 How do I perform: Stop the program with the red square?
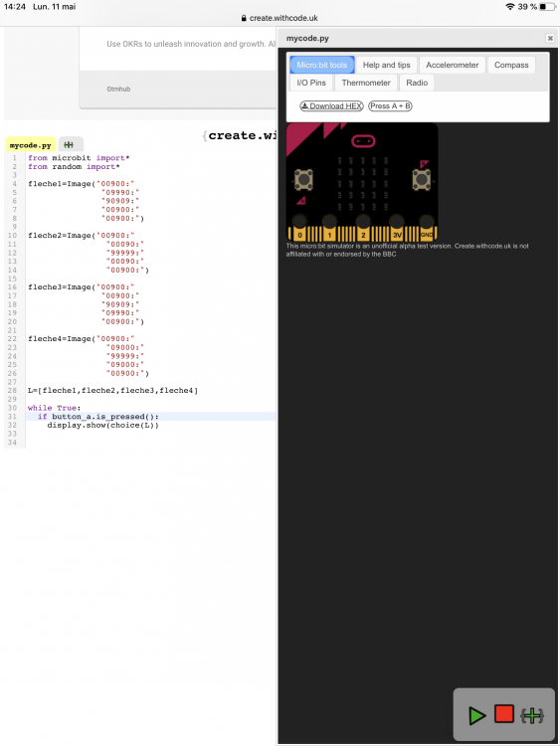(x=504, y=713)
